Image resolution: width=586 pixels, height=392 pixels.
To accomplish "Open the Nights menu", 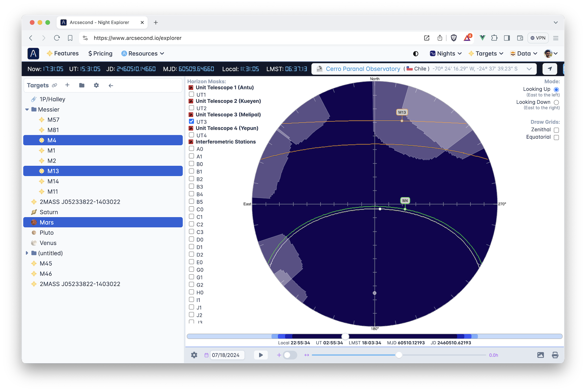I will (x=446, y=54).
